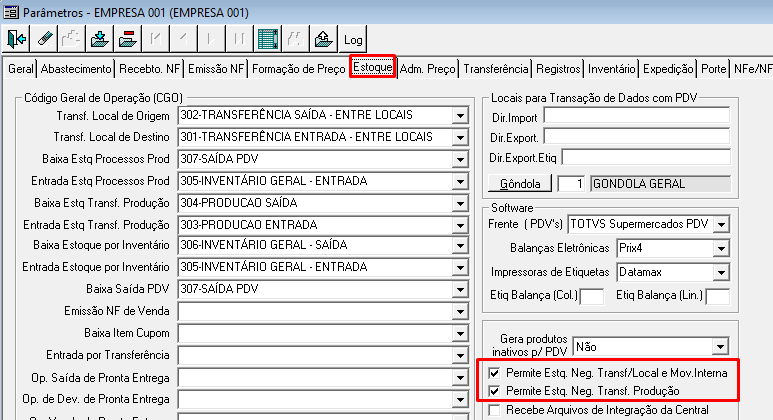Open the Op. Saída de Pronta Entrega dropdown
The width and height of the screenshot is (773, 420).
point(460,378)
